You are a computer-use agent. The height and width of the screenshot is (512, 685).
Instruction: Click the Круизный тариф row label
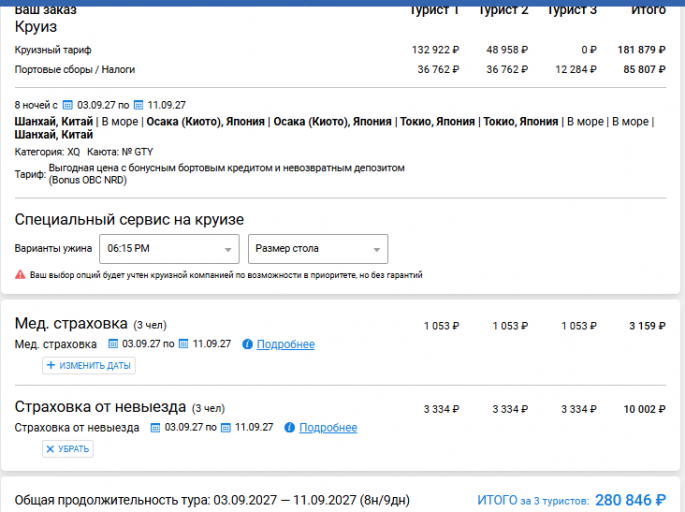click(53, 50)
